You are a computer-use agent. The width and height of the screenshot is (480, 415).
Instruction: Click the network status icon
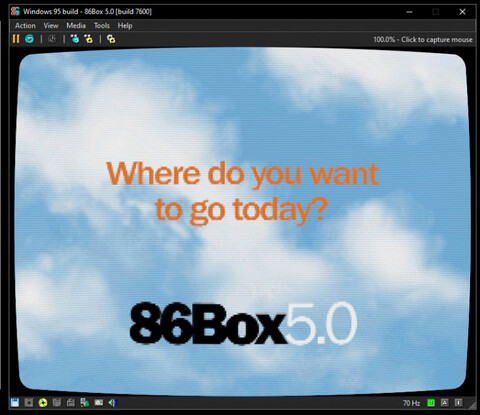(85, 403)
